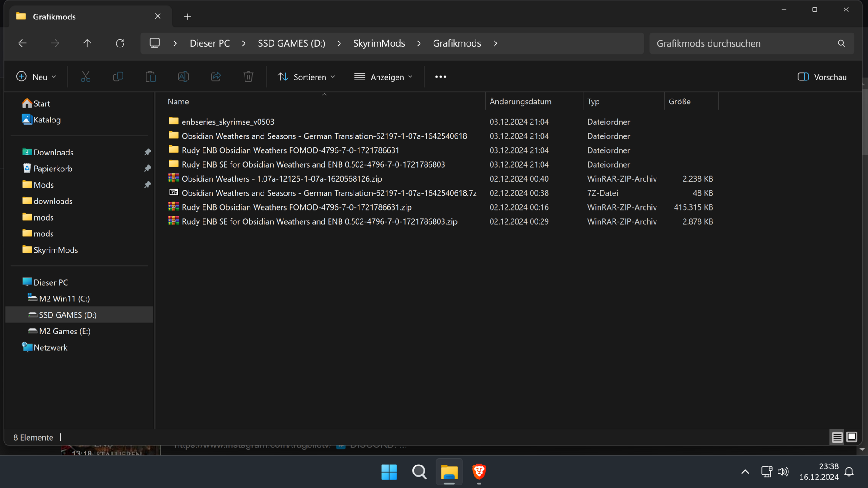Expand chevron before Dieser PC breadcrumb
Viewport: 868px width, 488px height.
(x=175, y=43)
